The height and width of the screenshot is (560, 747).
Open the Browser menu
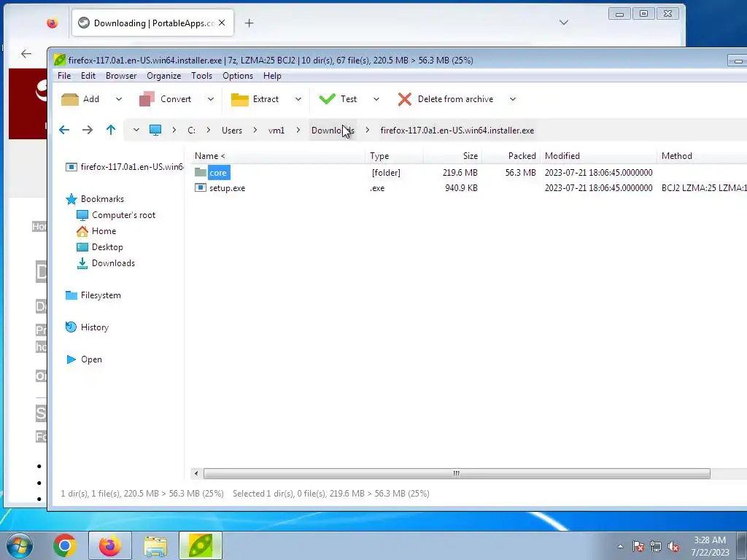pyautogui.click(x=121, y=76)
